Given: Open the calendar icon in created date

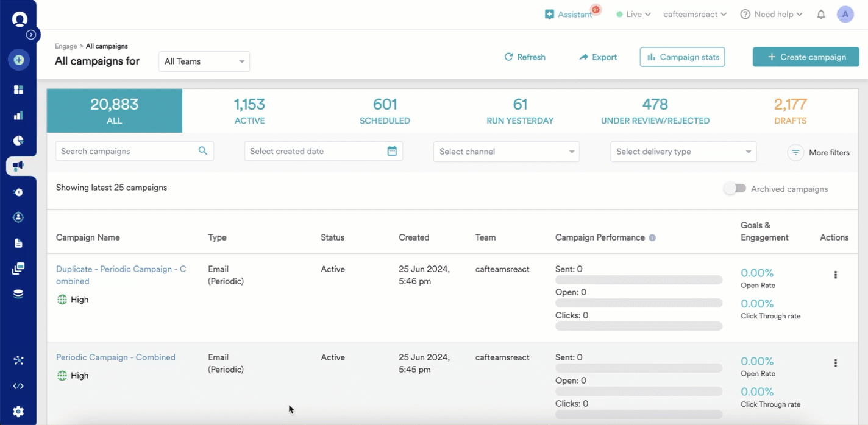Looking at the screenshot, I should 392,151.
